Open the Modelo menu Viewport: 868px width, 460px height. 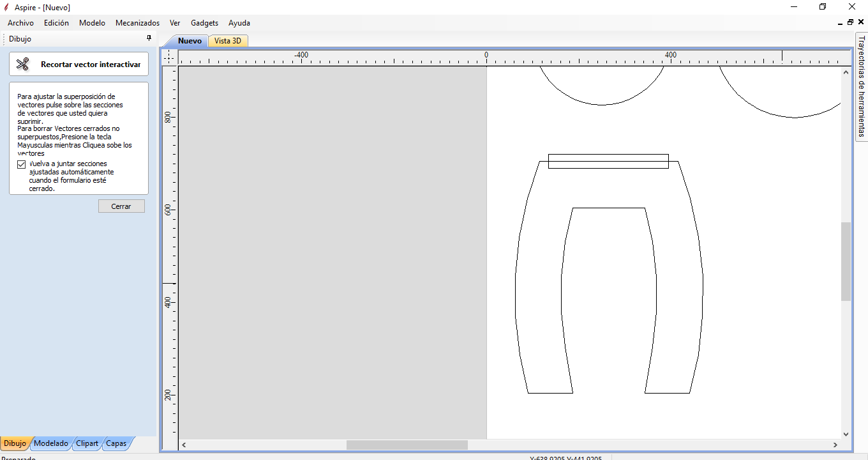coord(92,23)
